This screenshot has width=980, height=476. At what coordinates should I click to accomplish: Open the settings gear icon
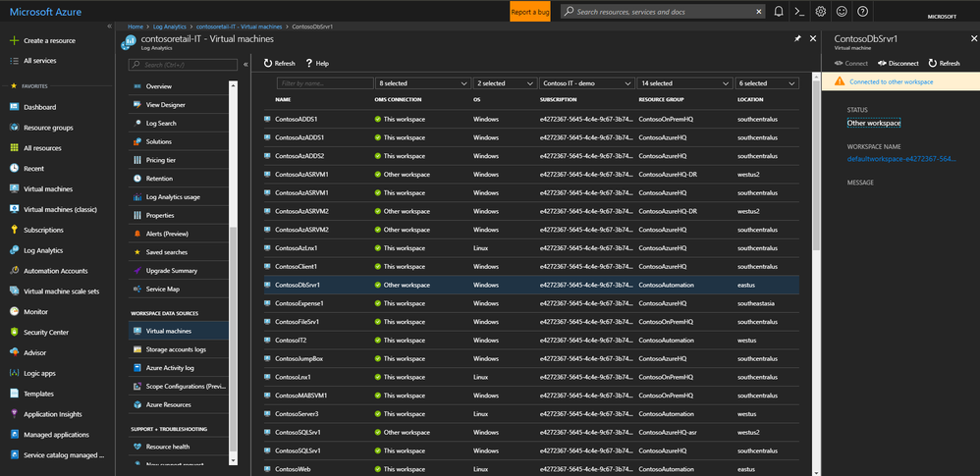click(x=821, y=12)
